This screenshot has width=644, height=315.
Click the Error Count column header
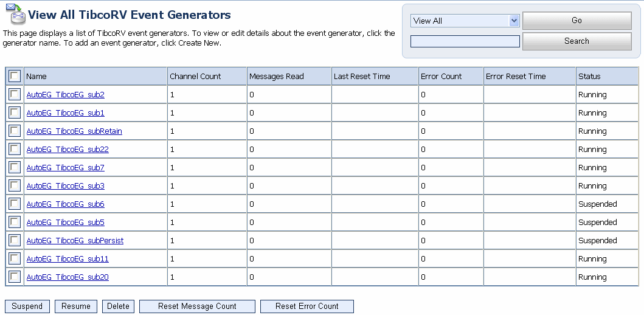pyautogui.click(x=451, y=77)
